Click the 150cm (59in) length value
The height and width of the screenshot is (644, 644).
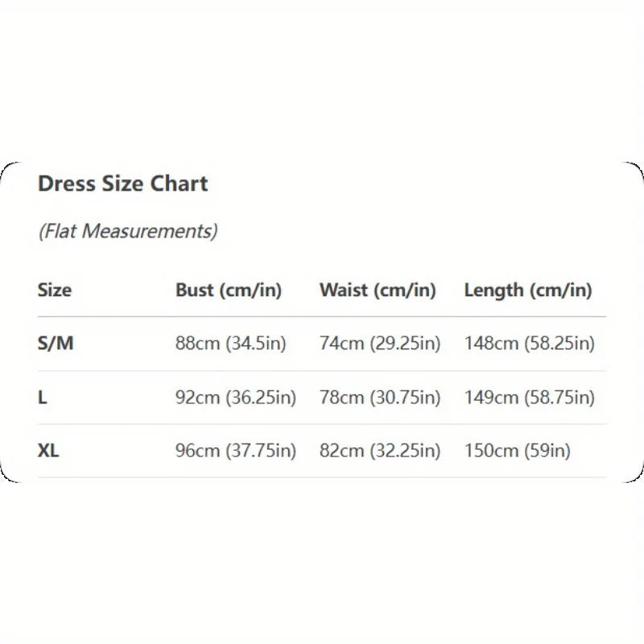(x=518, y=451)
